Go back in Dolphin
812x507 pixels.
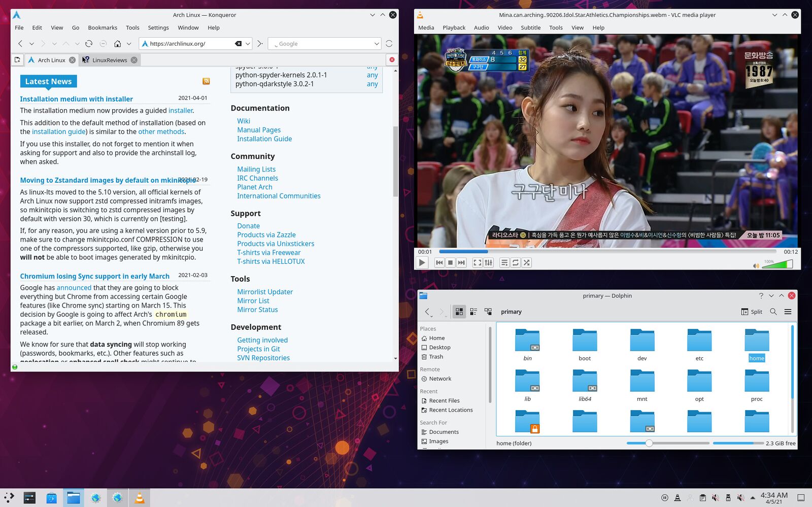coord(428,312)
